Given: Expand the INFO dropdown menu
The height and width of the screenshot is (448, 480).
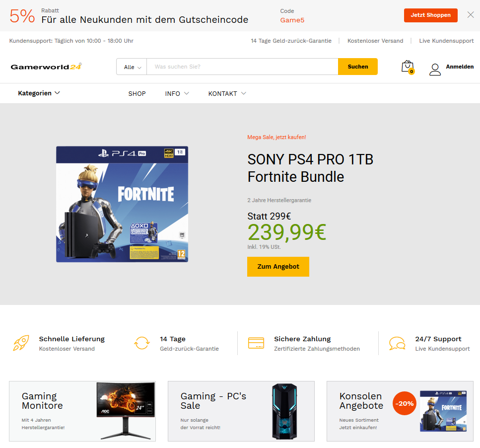Looking at the screenshot, I should 177,94.
